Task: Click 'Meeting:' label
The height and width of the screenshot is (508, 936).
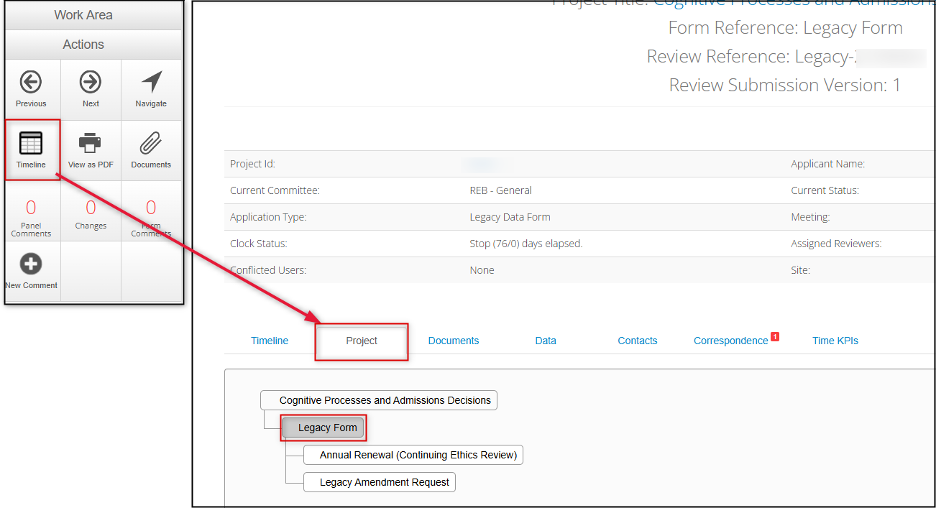Action: point(810,217)
